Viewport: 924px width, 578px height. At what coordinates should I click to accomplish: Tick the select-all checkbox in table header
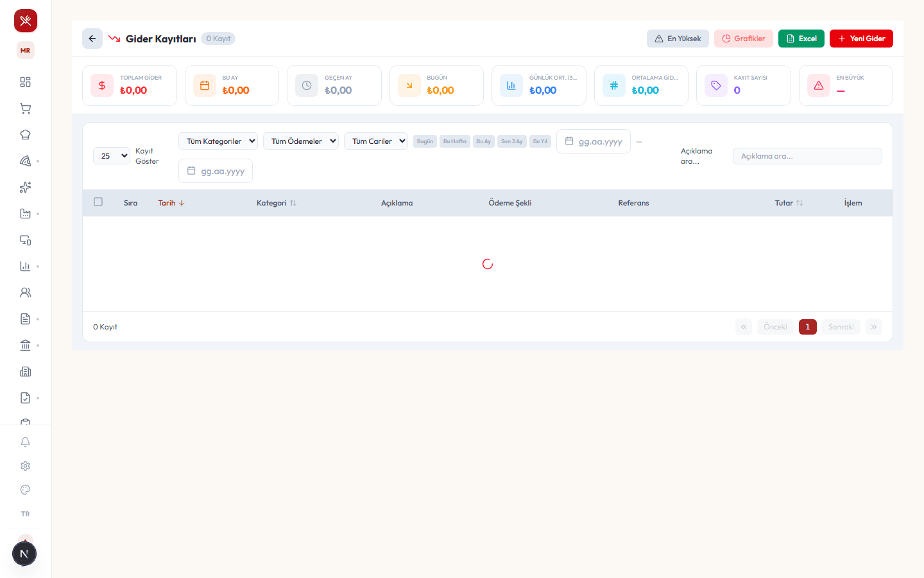click(x=98, y=202)
